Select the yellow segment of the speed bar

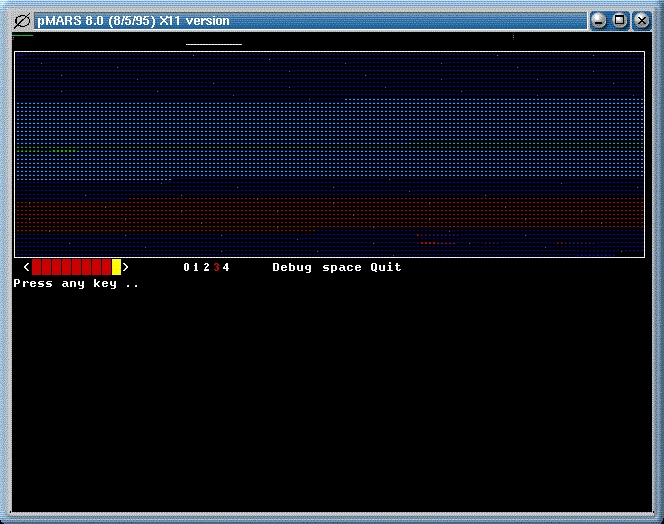point(116,267)
